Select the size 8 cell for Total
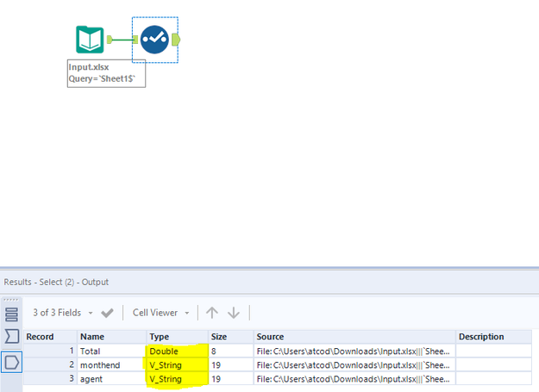The height and width of the screenshot is (392, 539). click(x=231, y=352)
